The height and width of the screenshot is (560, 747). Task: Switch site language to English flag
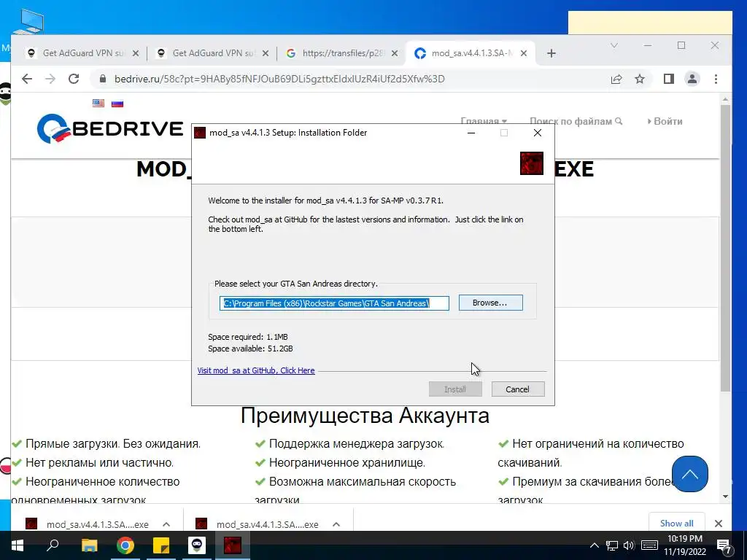coord(98,103)
